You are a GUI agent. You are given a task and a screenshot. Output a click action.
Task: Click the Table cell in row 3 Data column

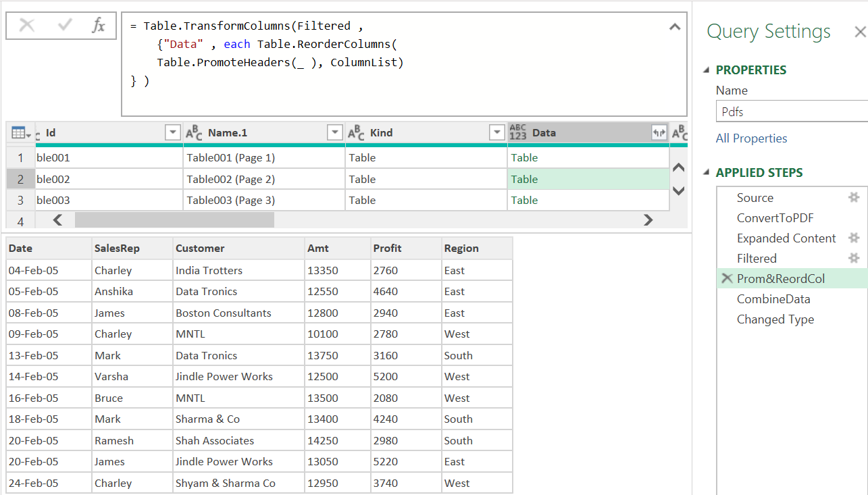588,201
